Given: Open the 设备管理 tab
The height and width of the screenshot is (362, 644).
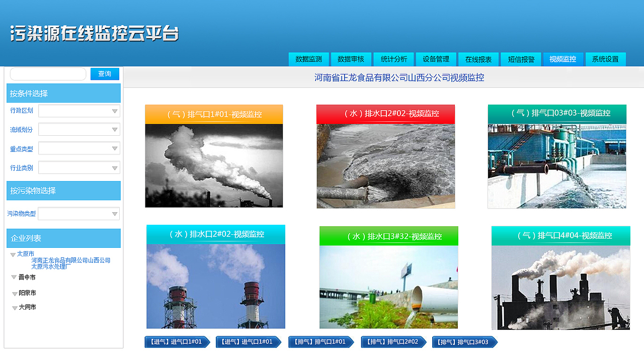Looking at the screenshot, I should point(436,59).
